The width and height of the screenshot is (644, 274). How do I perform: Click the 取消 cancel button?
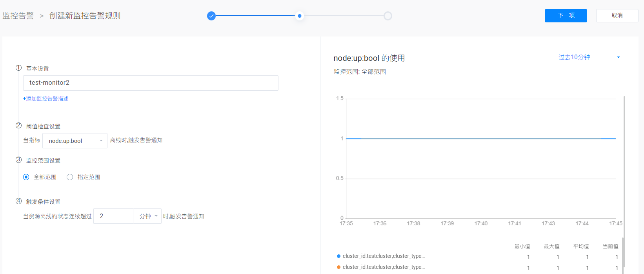click(x=617, y=16)
